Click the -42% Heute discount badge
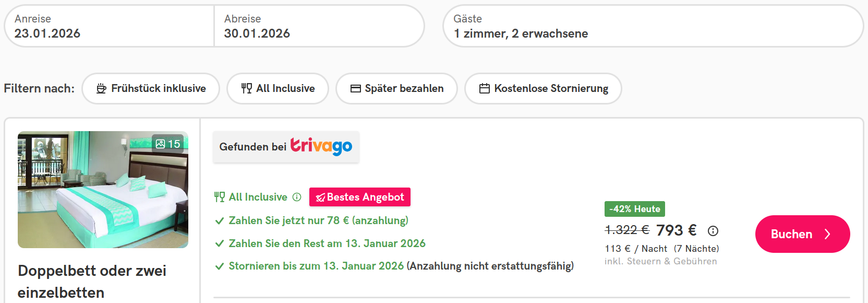868x303 pixels. tap(634, 209)
